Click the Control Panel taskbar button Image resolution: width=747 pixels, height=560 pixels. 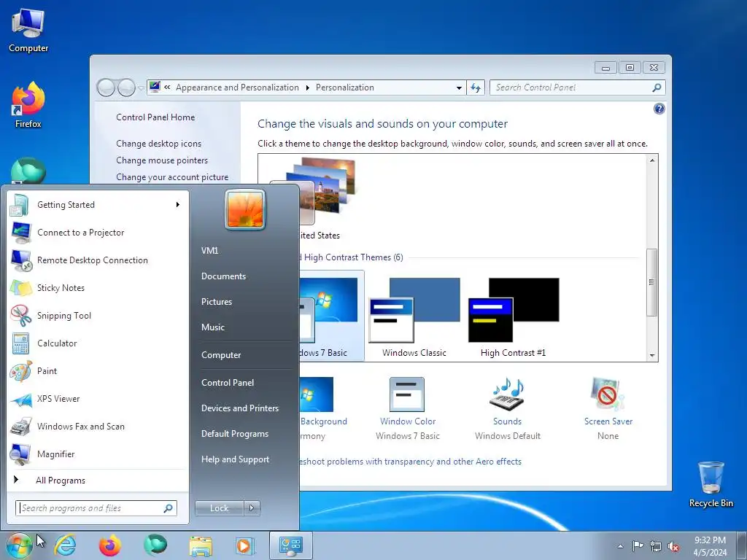291,545
